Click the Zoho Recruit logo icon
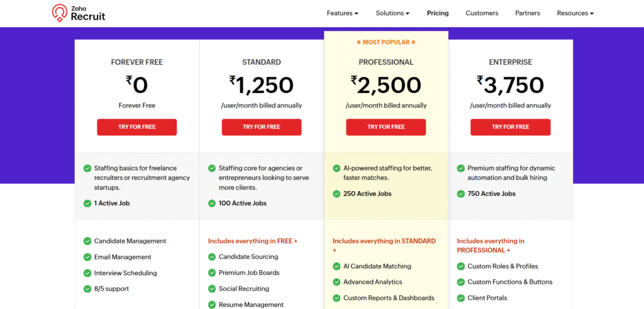This screenshot has width=644, height=309. pyautogui.click(x=60, y=13)
